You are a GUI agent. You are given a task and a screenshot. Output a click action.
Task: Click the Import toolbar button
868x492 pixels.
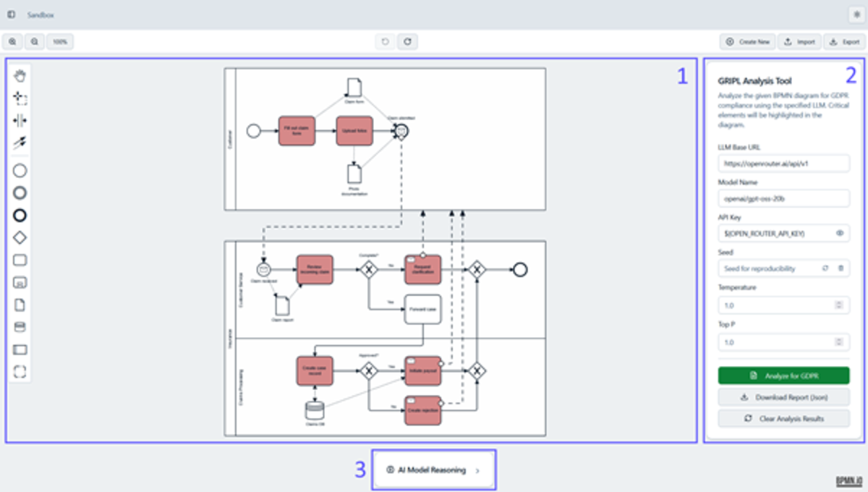point(799,42)
